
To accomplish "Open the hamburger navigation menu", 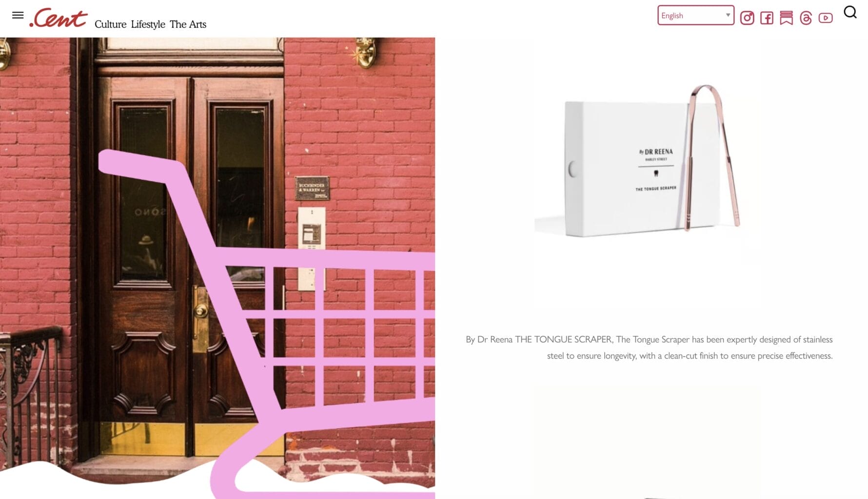I will tap(18, 15).
